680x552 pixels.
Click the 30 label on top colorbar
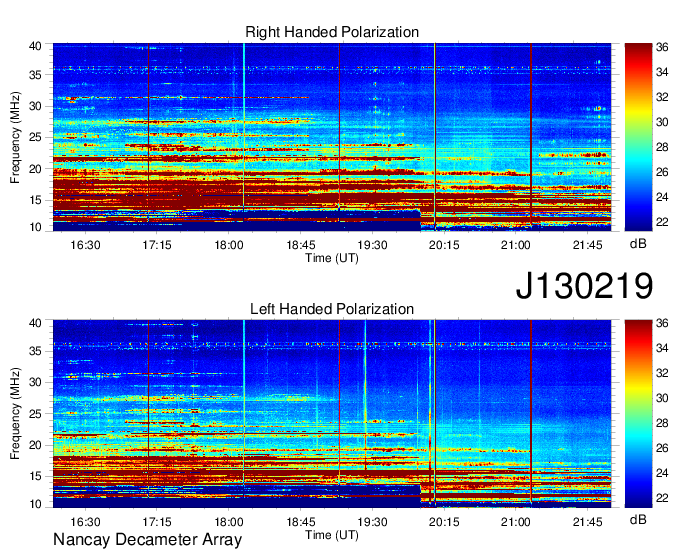(662, 122)
